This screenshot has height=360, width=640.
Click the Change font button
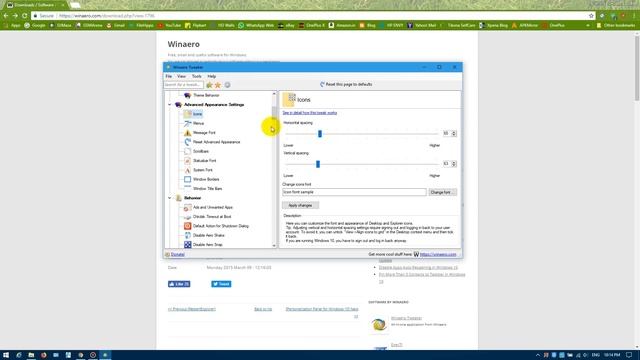coord(442,192)
